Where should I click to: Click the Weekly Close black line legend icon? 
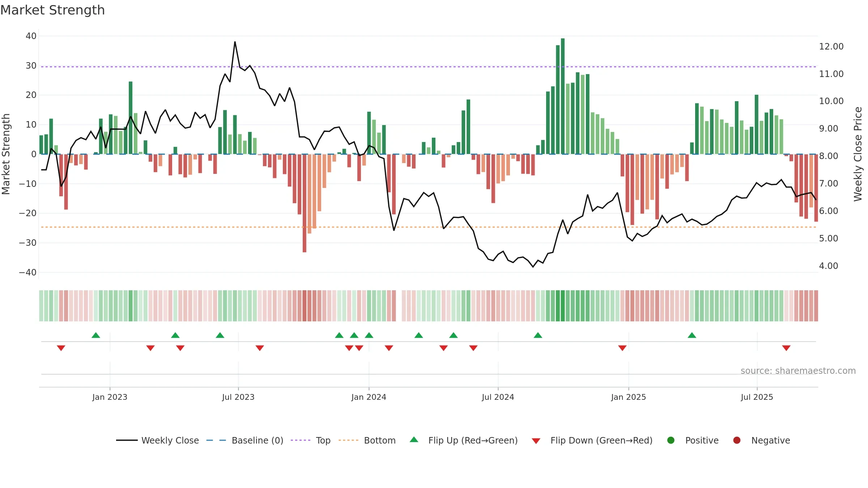tap(127, 440)
